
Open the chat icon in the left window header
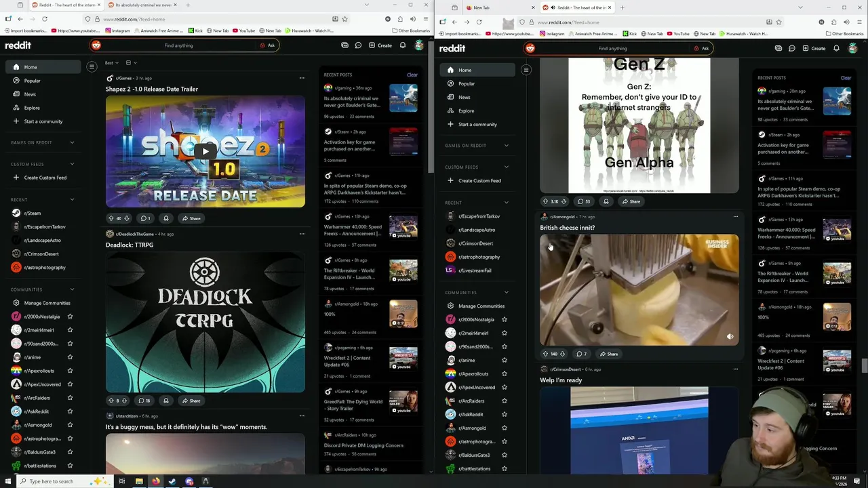358,45
